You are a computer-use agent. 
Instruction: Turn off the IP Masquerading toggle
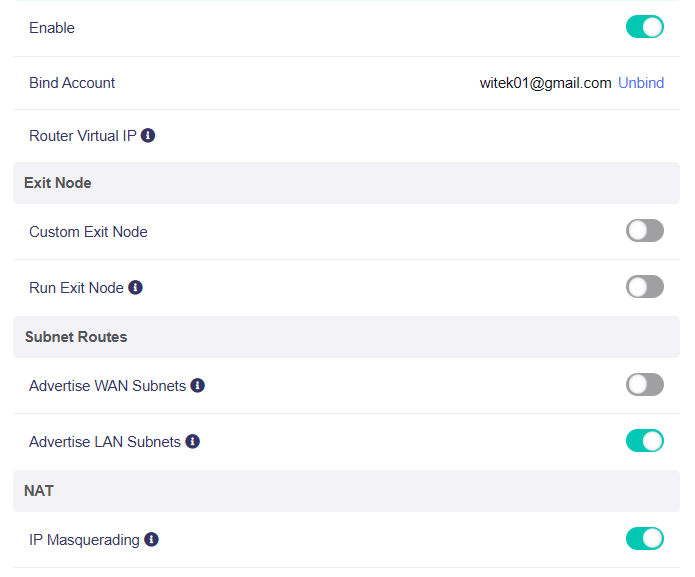coord(644,538)
